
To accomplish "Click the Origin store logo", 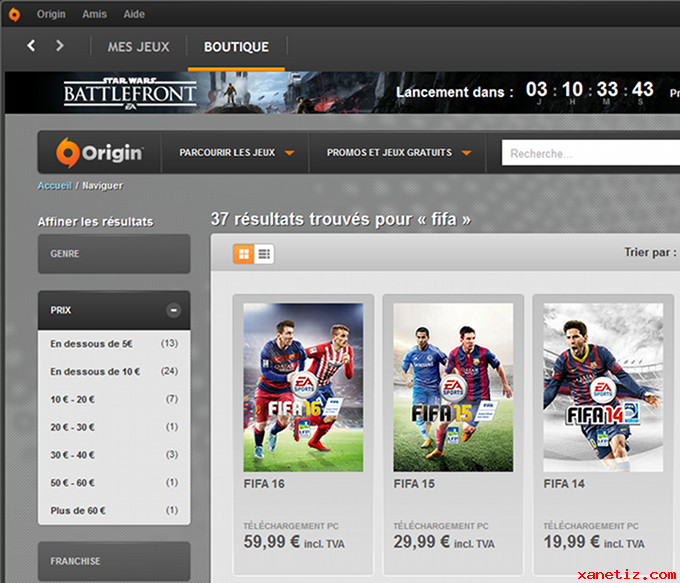I will [x=99, y=153].
